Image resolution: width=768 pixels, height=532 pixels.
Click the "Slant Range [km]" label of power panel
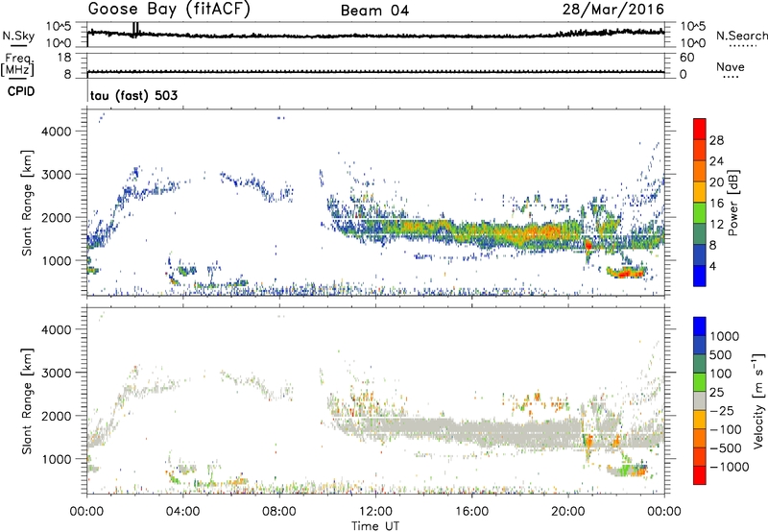tap(27, 203)
